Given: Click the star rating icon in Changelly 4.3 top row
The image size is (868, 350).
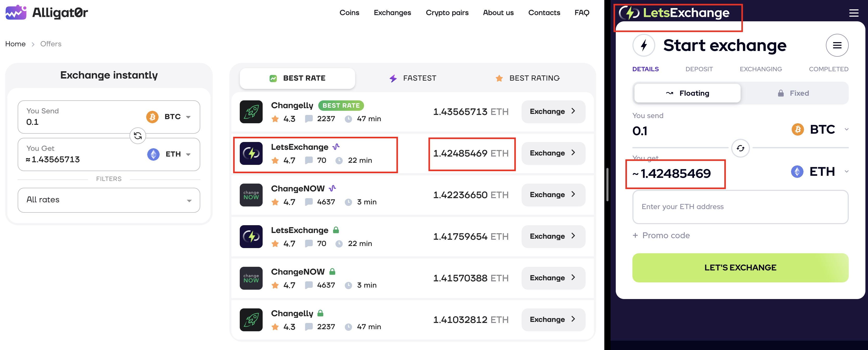Looking at the screenshot, I should (x=275, y=119).
